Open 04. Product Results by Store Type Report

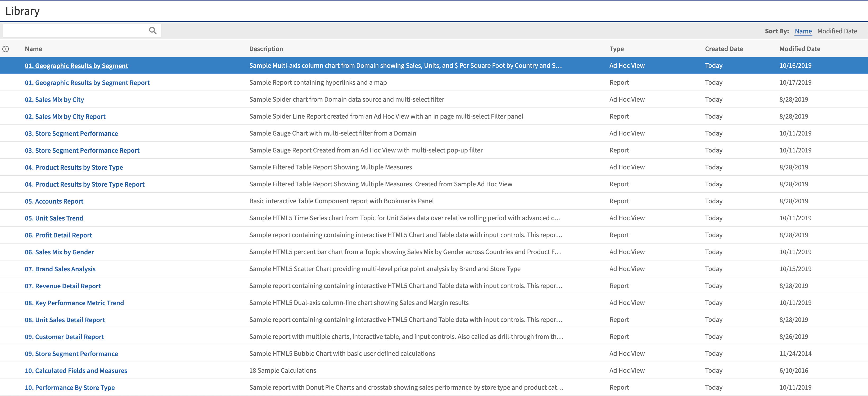pos(85,184)
